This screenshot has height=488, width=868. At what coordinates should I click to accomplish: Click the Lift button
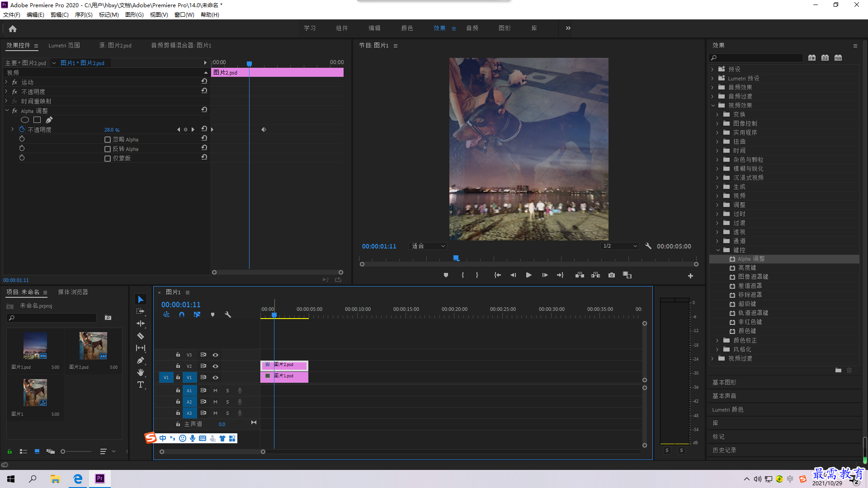tap(580, 275)
